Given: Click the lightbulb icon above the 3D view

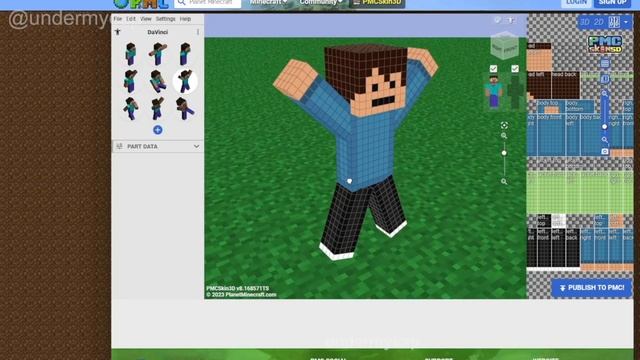Looking at the screenshot, I should click(498, 20).
